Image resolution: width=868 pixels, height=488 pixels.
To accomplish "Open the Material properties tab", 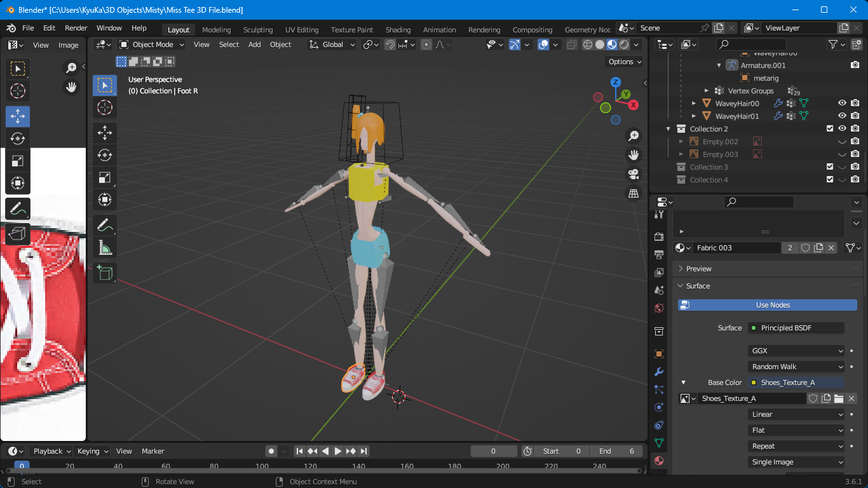I will coord(659,461).
